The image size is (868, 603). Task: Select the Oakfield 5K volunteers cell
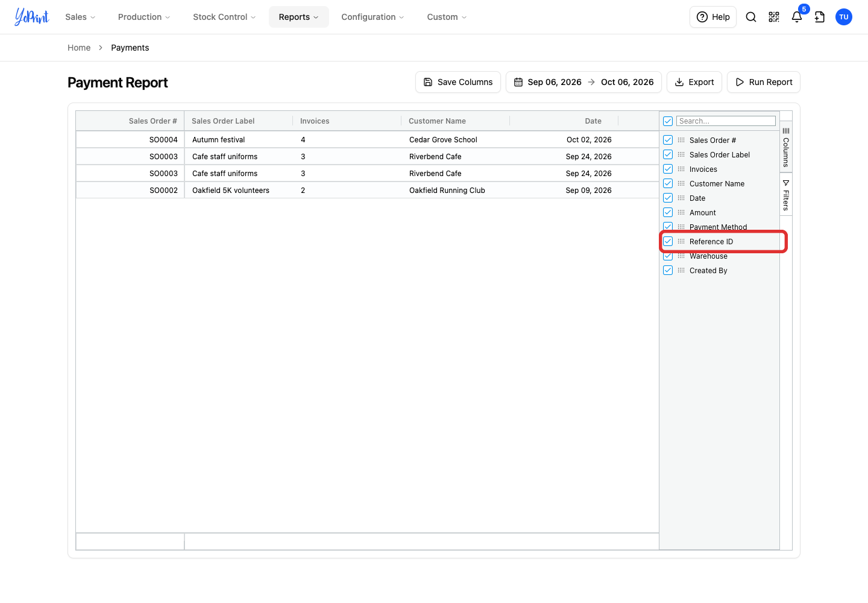pos(239,190)
